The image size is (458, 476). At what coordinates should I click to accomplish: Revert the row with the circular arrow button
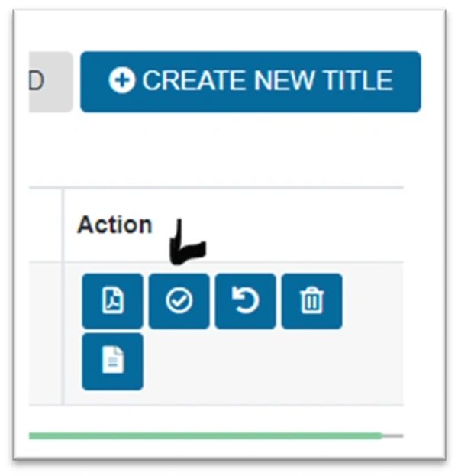(245, 301)
